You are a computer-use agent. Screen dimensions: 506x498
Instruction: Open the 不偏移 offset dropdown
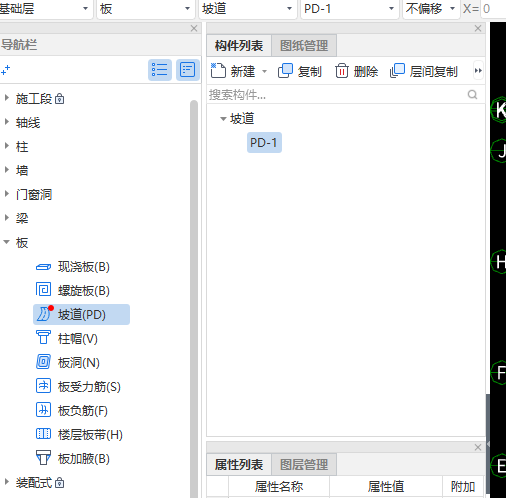click(x=452, y=9)
